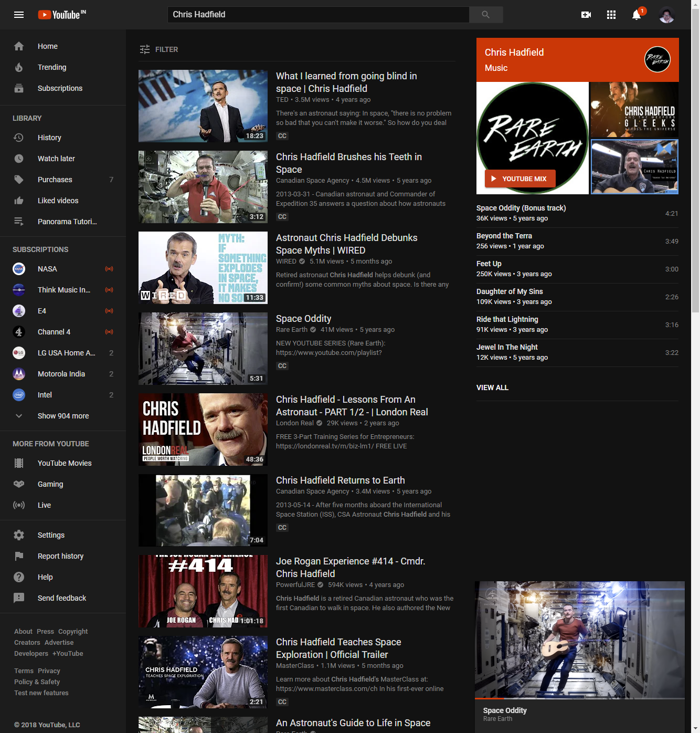Open Trending in the sidebar
Screen dimensions: 700x733
pyautogui.click(x=52, y=67)
